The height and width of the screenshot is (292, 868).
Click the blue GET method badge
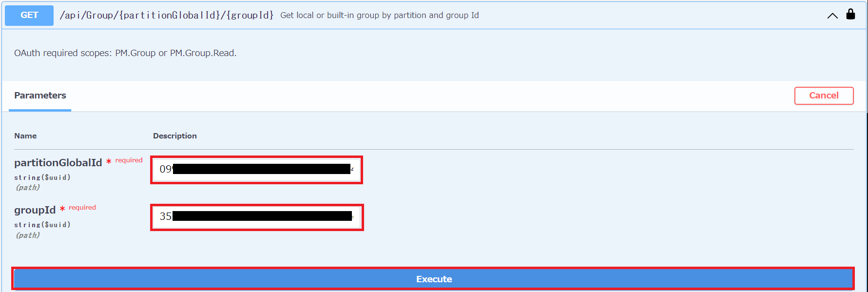pos(29,15)
